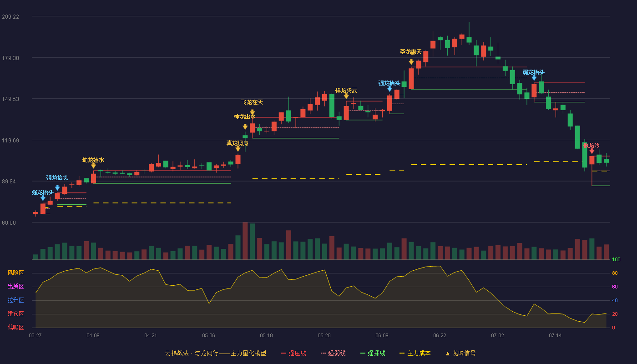Click the 07-14 date label

pos(555,335)
